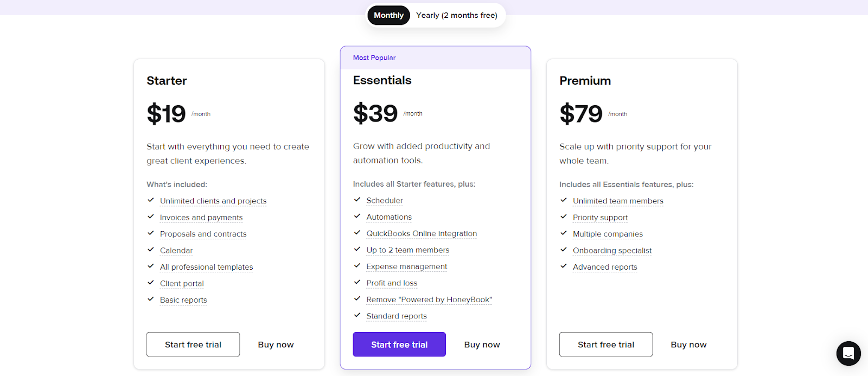This screenshot has height=376, width=868.
Task: Click the checkmark next to Unlimited team members
Action: [x=564, y=200]
